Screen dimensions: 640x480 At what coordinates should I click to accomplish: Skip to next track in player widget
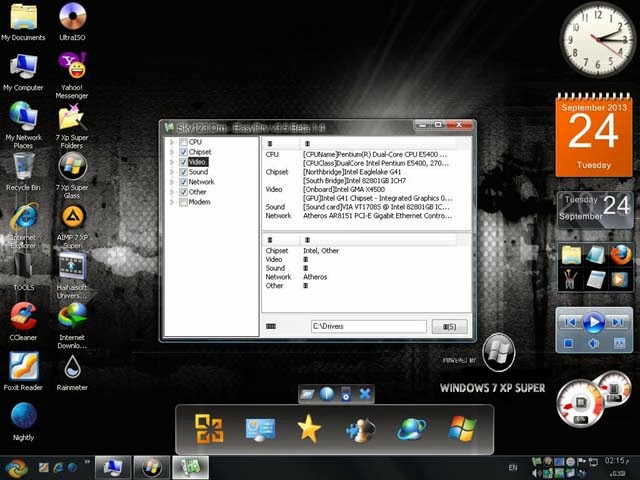tap(617, 322)
